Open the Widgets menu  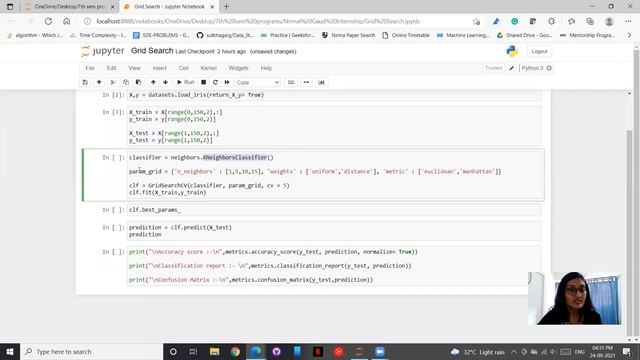click(x=238, y=68)
